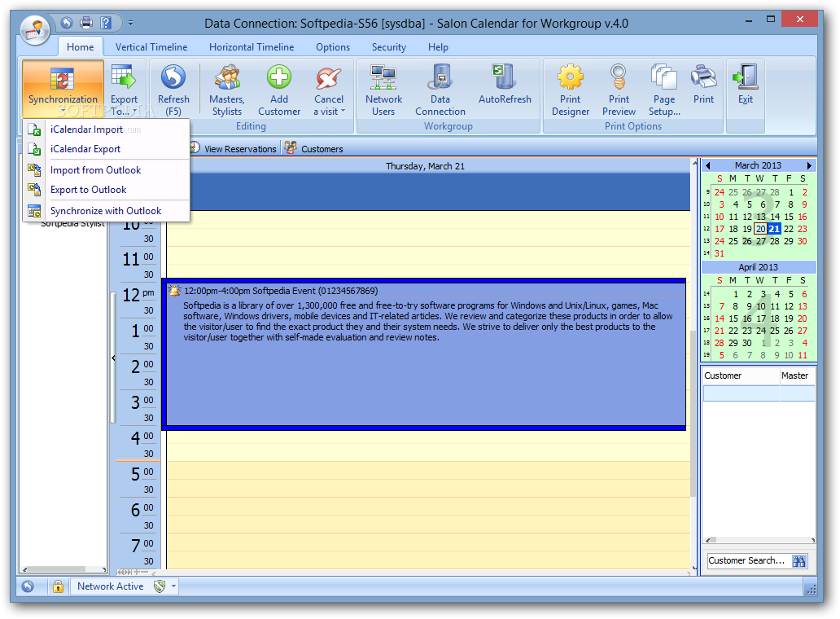Image resolution: width=840 pixels, height=619 pixels.
Task: Refresh the calendar with Refresh (F5)
Action: coord(173,89)
